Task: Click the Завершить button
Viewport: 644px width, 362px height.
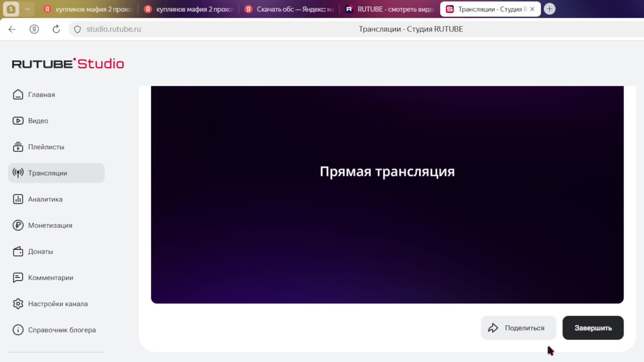Action: tap(593, 328)
